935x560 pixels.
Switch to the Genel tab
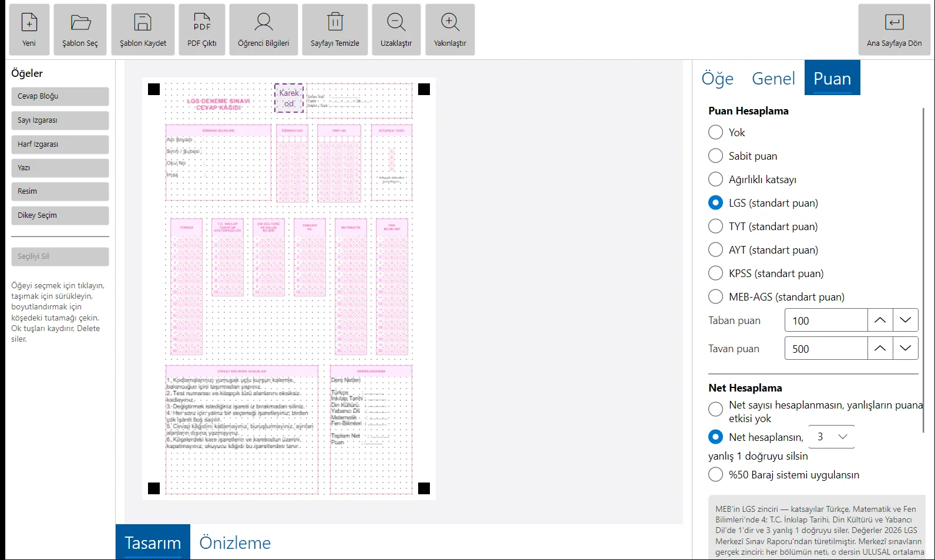pos(773,78)
